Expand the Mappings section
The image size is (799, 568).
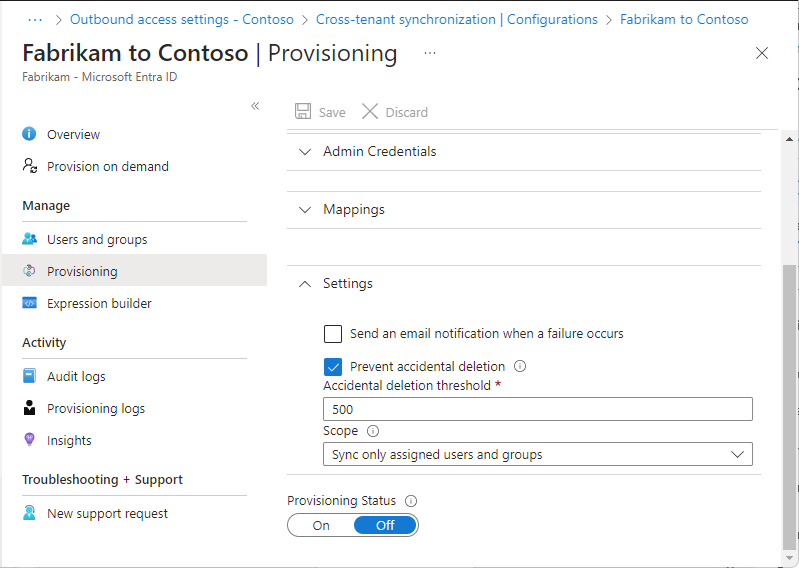pos(353,210)
